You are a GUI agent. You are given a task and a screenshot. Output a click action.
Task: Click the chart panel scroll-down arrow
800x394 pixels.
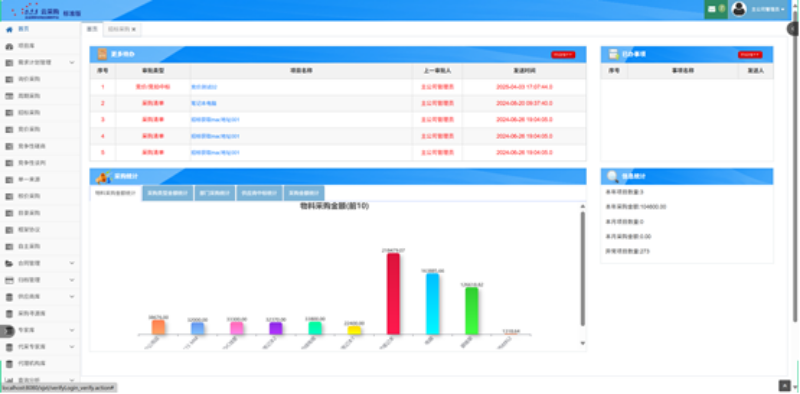(x=583, y=343)
